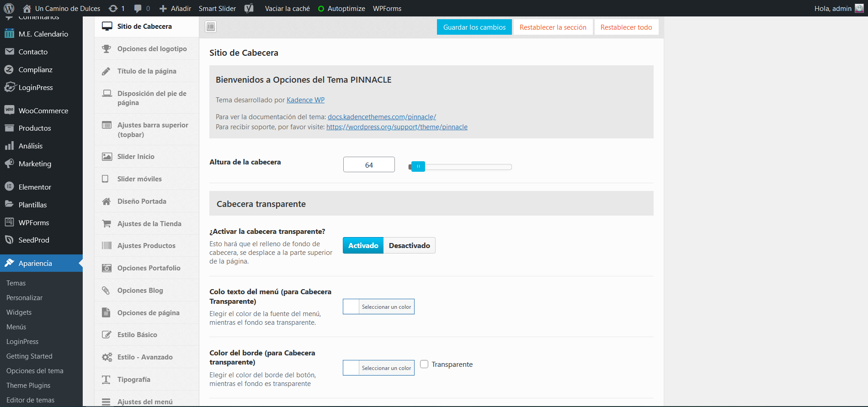Screen dimensions: 868x407
Task: Open the wordpress.org support theme link
Action: pyautogui.click(x=397, y=127)
